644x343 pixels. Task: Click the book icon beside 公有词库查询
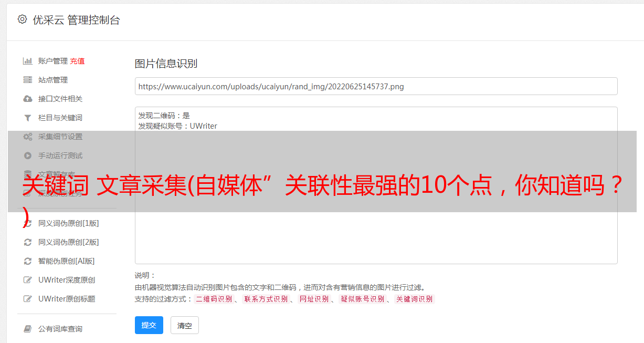click(28, 329)
